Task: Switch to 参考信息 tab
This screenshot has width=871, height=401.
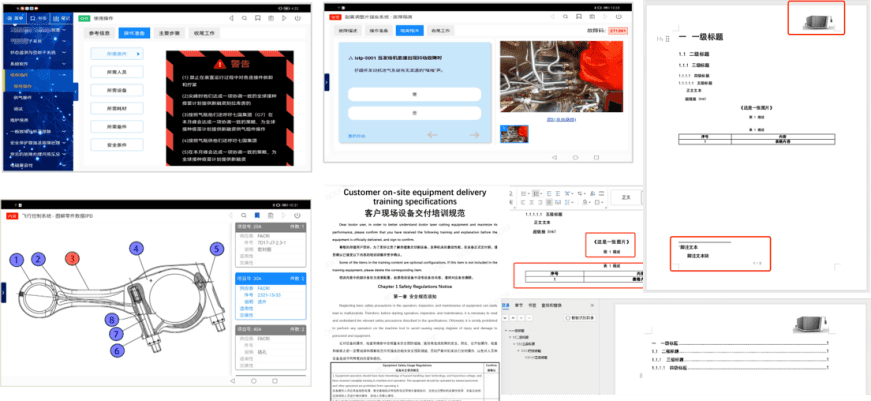Action: [99, 33]
